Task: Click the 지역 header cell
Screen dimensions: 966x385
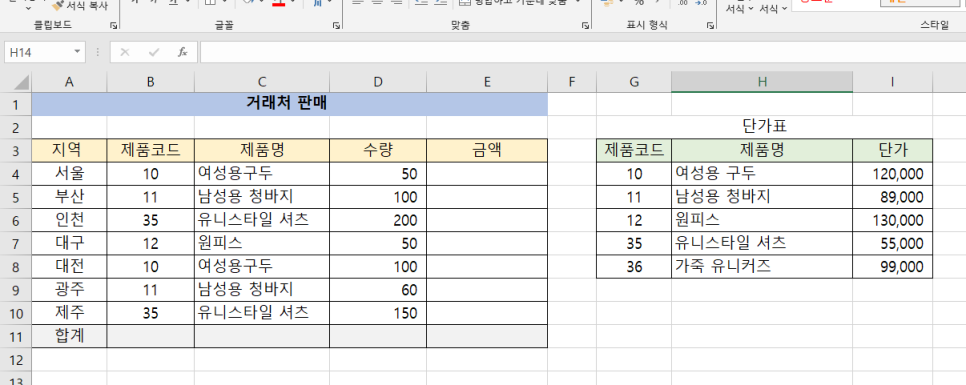Action: point(69,151)
